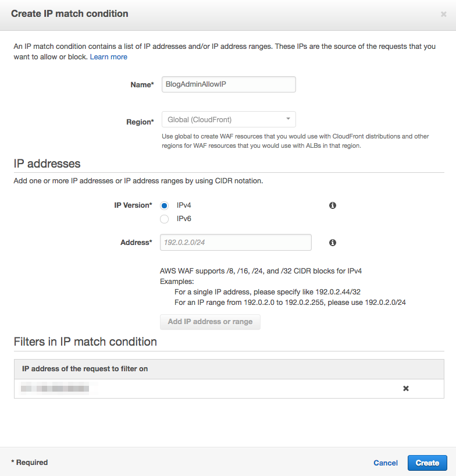Close the Create IP match condition dialog
The height and width of the screenshot is (476, 456).
pyautogui.click(x=443, y=14)
